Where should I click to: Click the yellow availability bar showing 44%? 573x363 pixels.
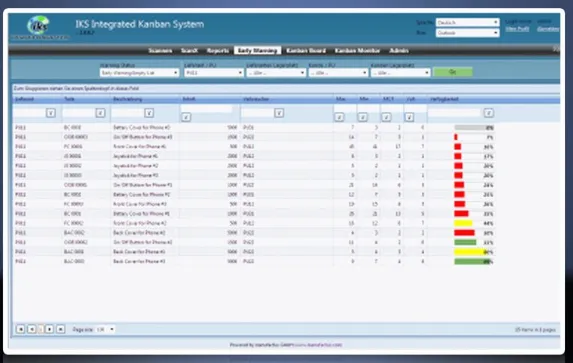pos(463,223)
